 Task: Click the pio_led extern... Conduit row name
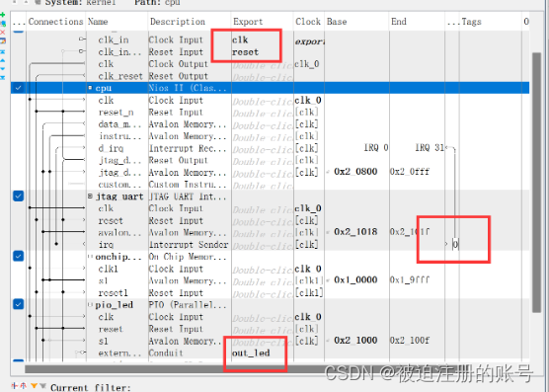pyautogui.click(x=119, y=353)
